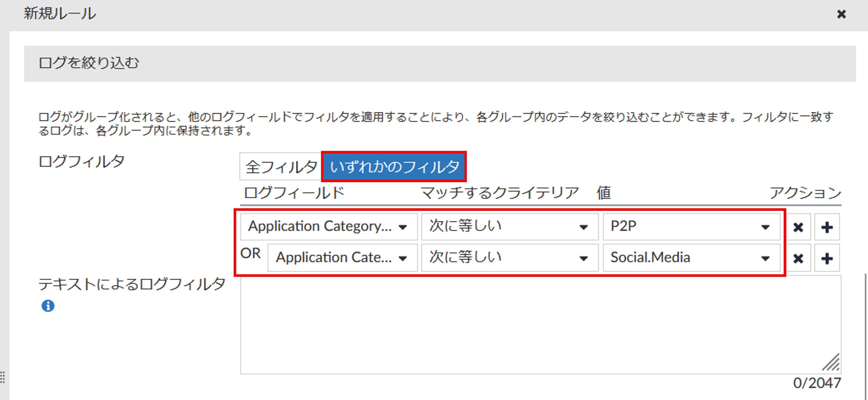This screenshot has height=400, width=868.
Task: Click the ログフィールド column header
Action: 294,193
